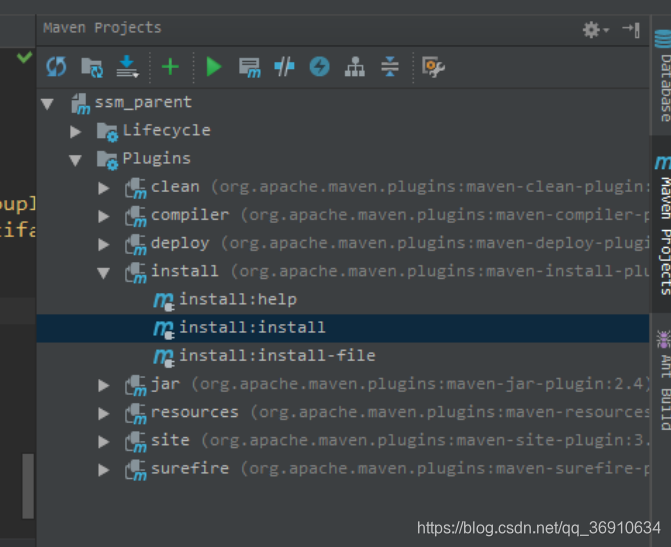Screen dimensions: 671x547
Task: Expand the clean plugin node
Action: point(104,188)
